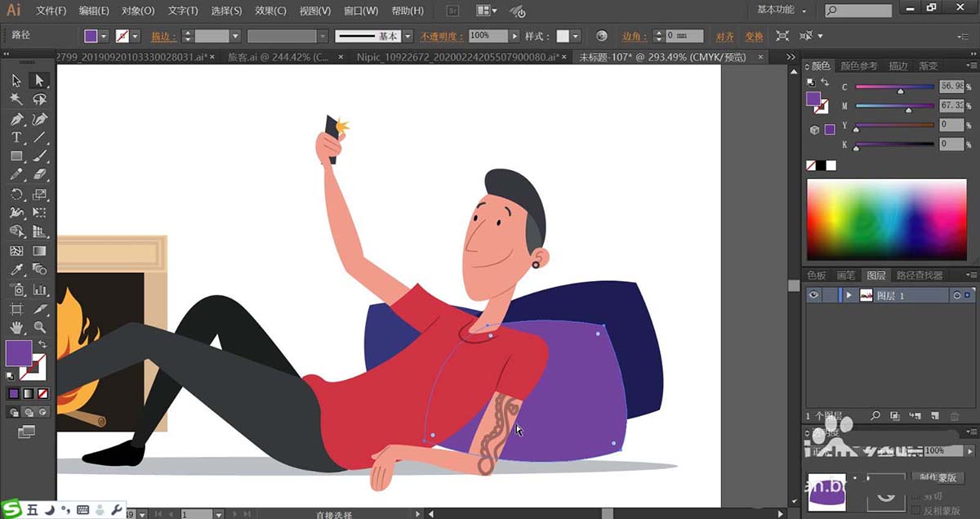The width and height of the screenshot is (980, 519).
Task: Choose the Rectangle shape tool
Action: click(16, 156)
